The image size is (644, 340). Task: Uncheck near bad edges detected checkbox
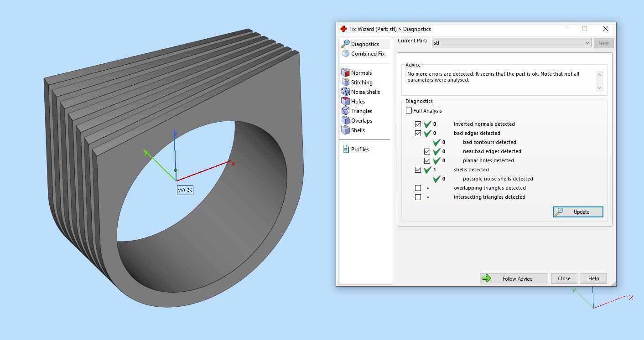click(x=427, y=151)
